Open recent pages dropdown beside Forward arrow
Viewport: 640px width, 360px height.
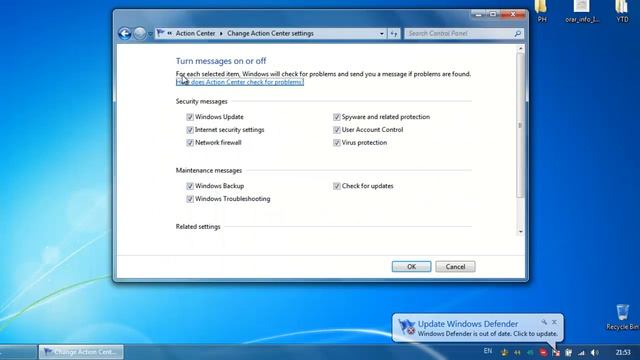pos(150,34)
